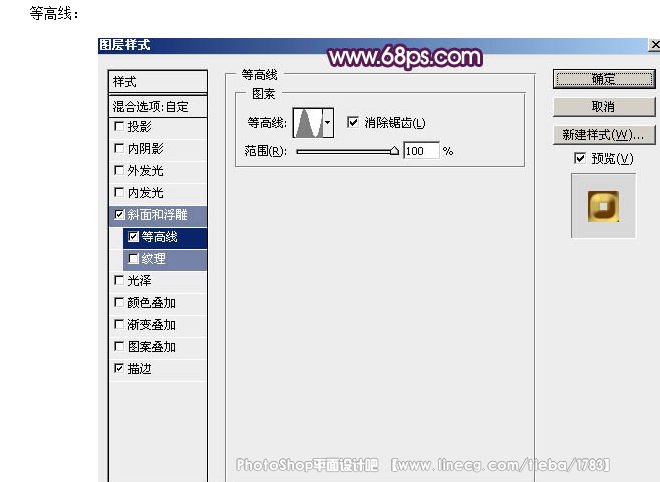Click the range percentage input field
Screen dimensions: 660x482
tap(421, 151)
